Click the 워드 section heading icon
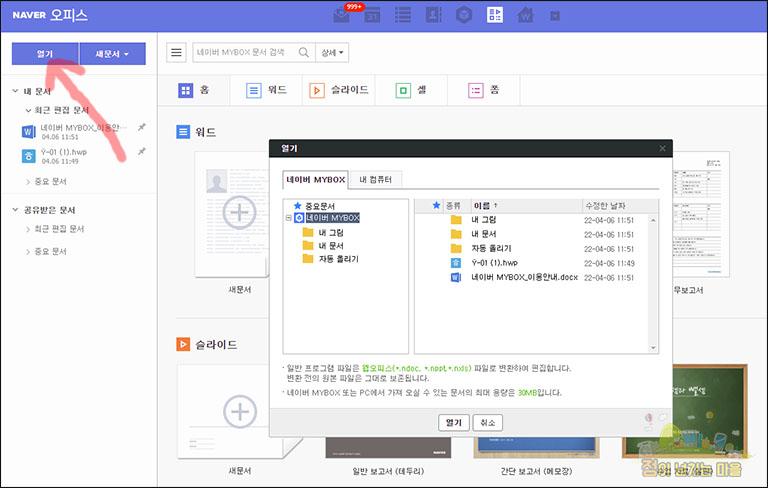768x488 pixels. [183, 132]
